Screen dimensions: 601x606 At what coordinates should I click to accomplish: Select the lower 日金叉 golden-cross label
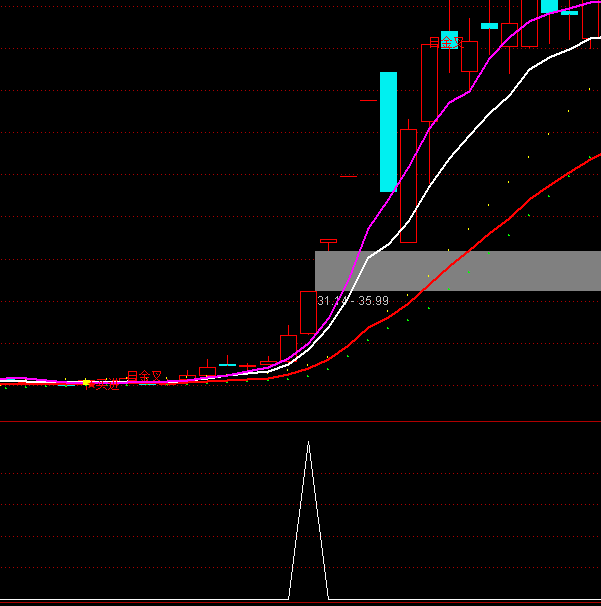click(144, 376)
